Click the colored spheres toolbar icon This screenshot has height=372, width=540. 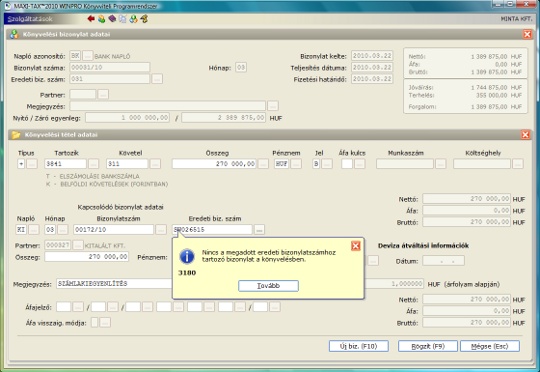coord(133,19)
